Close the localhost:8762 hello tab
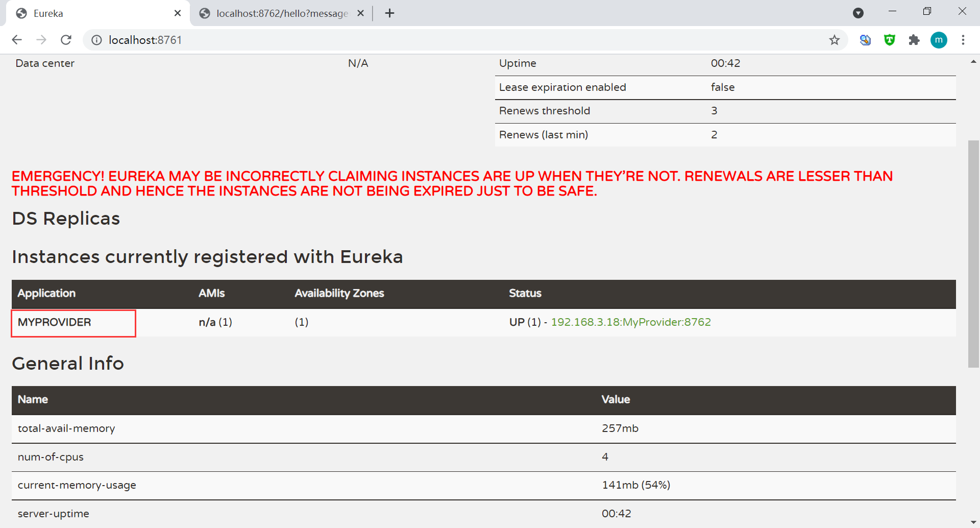The width and height of the screenshot is (980, 528). point(360,13)
